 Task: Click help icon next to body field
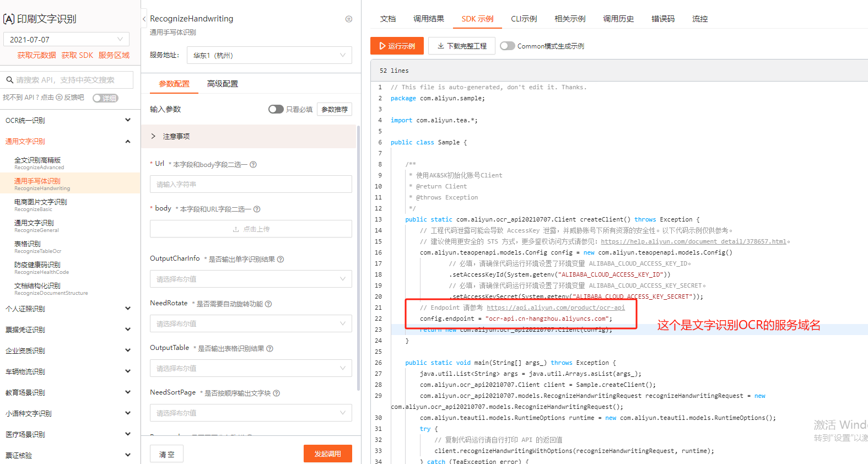coord(257,209)
